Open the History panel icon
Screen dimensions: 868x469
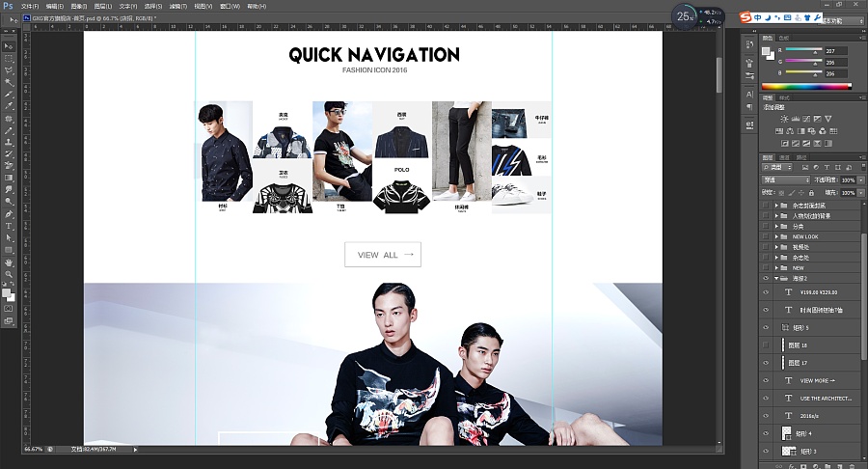[x=749, y=44]
